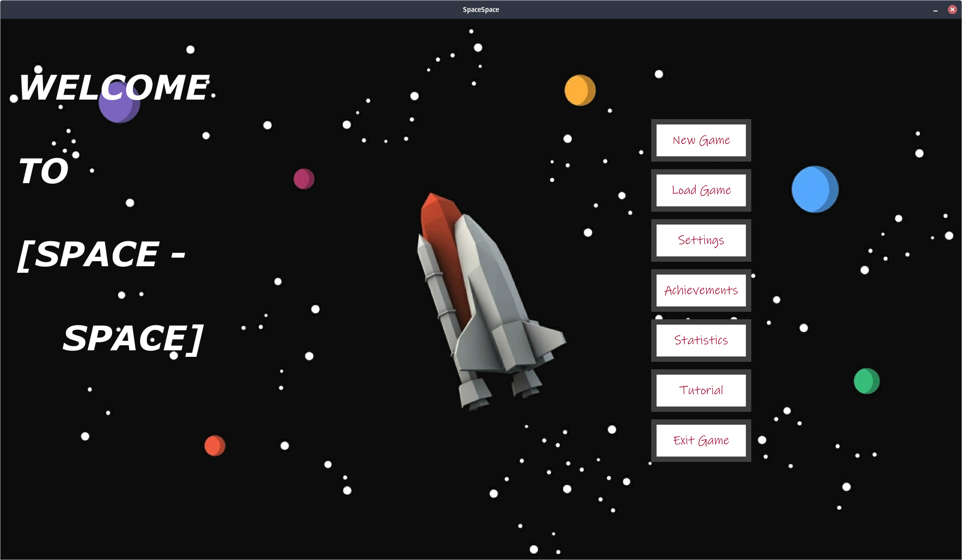Viewport: 962px width, 560px height.
Task: Click the red planet near bottom
Action: [215, 445]
